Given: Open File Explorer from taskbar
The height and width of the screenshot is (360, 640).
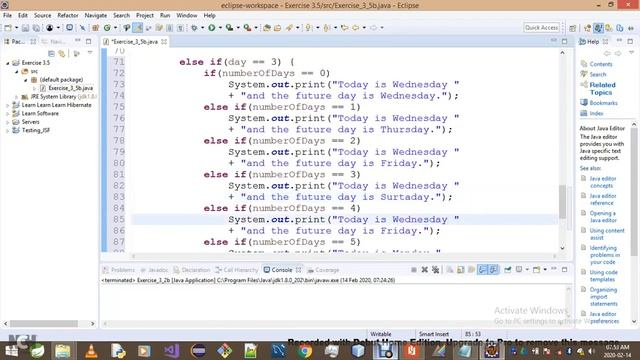Looking at the screenshot, I should click(62, 351).
